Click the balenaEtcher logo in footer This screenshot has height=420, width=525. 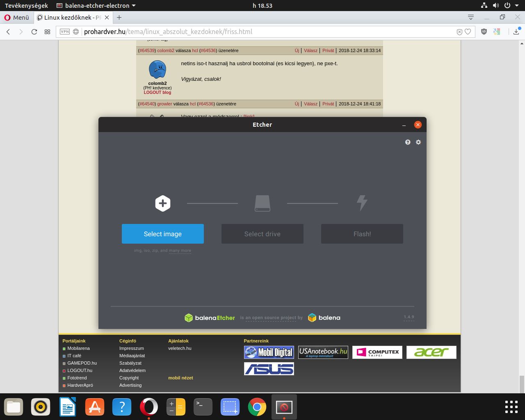click(210, 318)
